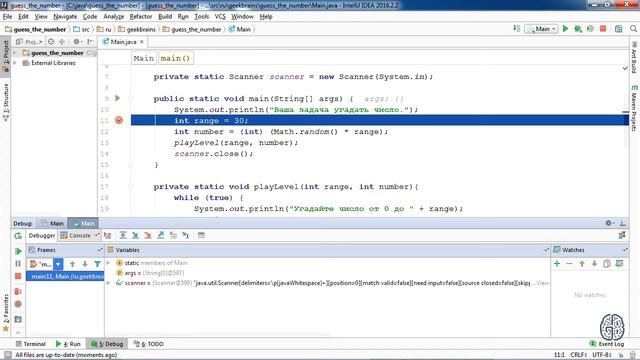This screenshot has height=360, width=640.
Task: Open the File menu
Action: pyautogui.click(x=7, y=16)
